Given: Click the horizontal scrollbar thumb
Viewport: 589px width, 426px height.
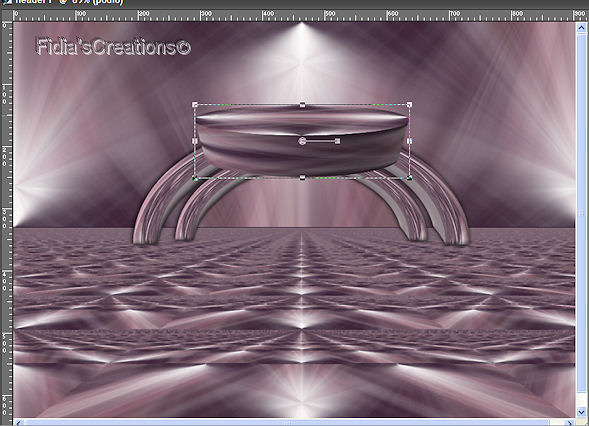Looking at the screenshot, I should click(287, 423).
